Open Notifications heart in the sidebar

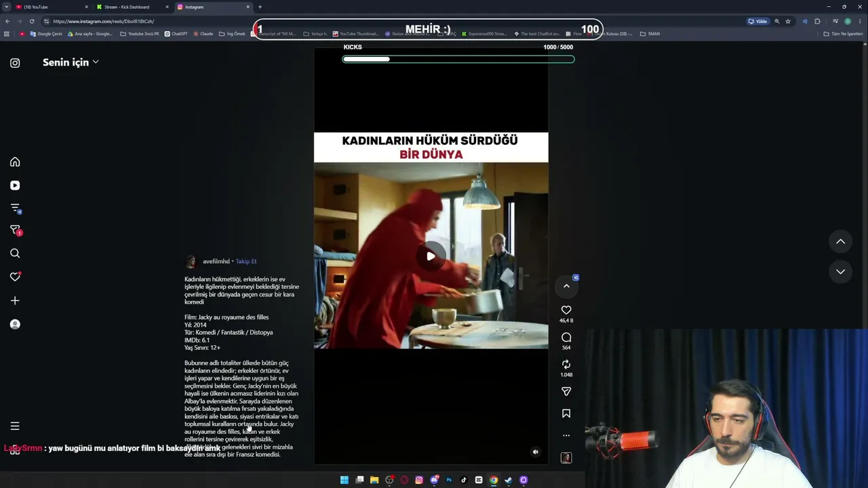click(x=15, y=277)
